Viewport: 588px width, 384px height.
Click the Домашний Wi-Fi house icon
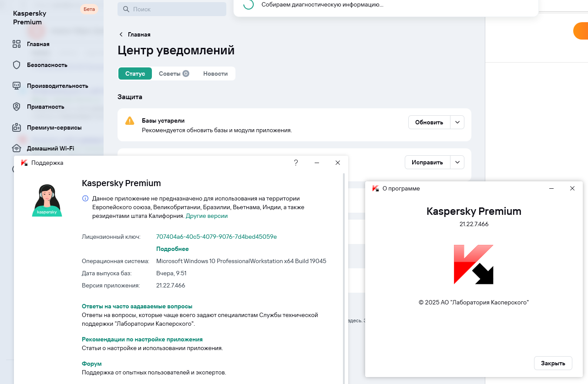[17, 148]
